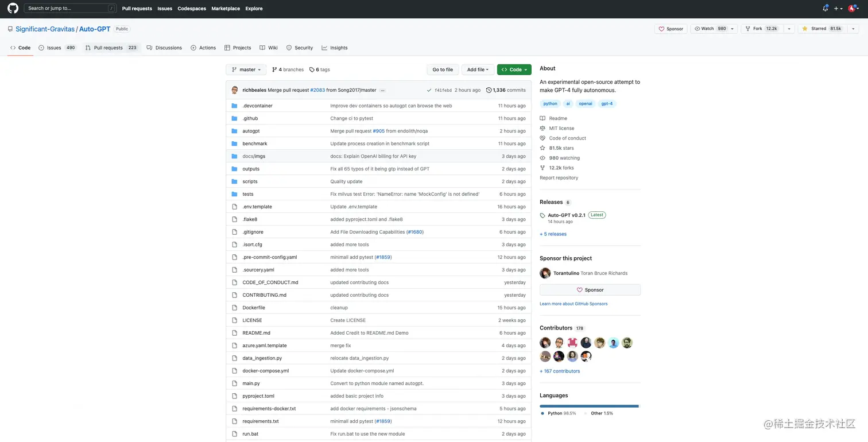
Task: Click the Go to file button
Action: (x=443, y=69)
